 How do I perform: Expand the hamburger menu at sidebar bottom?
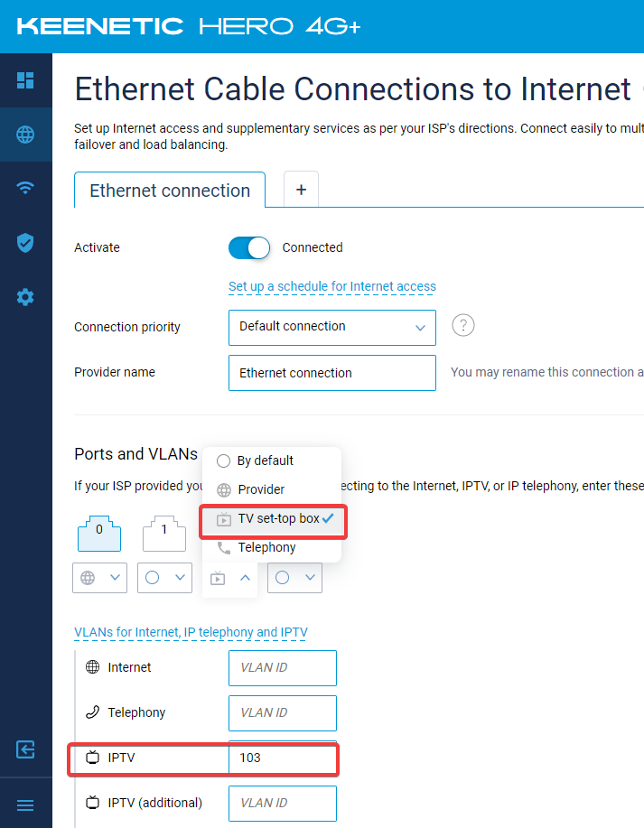(x=25, y=805)
